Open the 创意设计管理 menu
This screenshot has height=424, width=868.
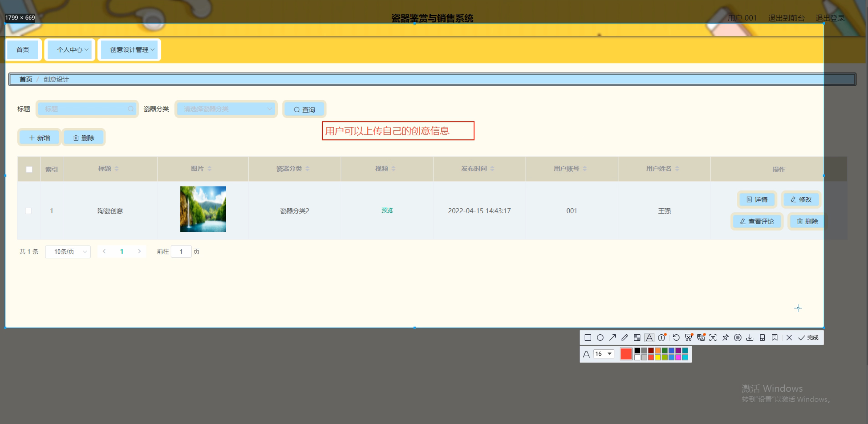point(130,50)
